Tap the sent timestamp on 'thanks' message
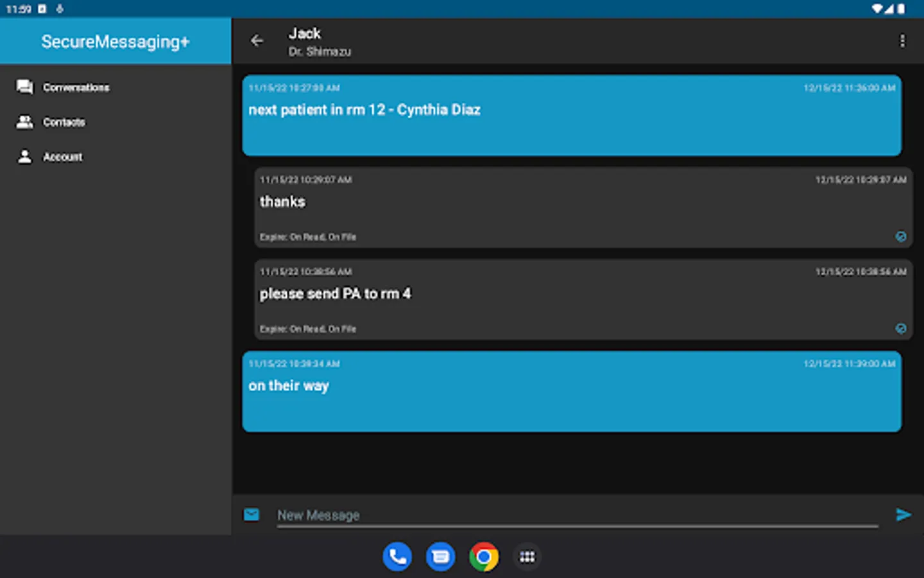 click(x=306, y=180)
